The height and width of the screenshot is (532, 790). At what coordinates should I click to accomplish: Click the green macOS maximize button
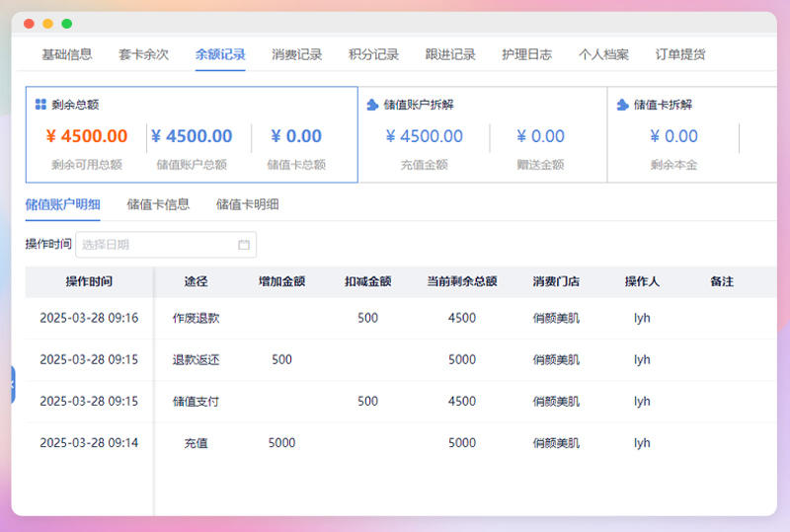pos(66,23)
